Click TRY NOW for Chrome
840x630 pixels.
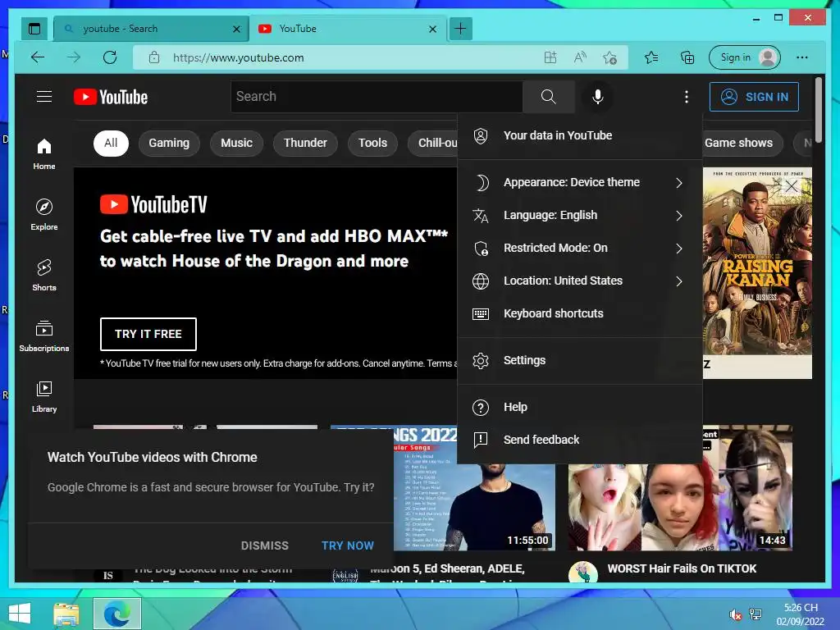[x=348, y=546]
